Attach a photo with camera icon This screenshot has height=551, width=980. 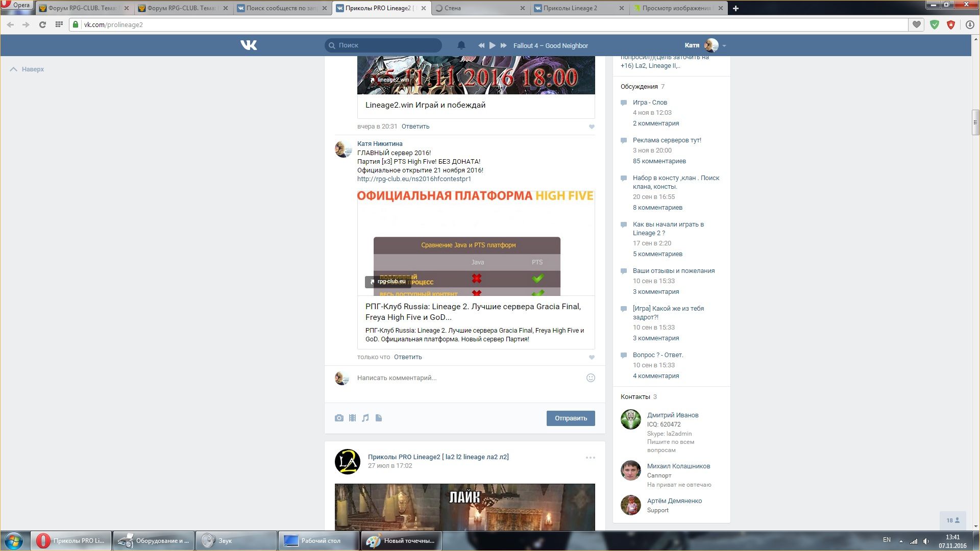[339, 418]
